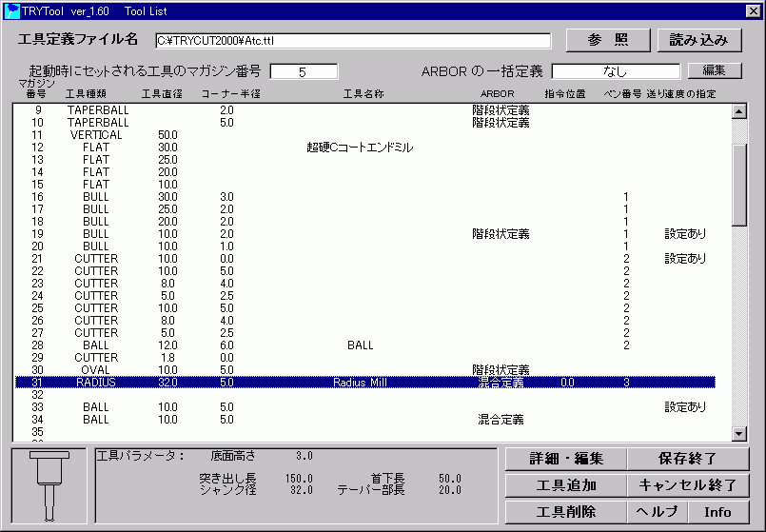Click 保存終了 to save and exit
The width and height of the screenshot is (766, 532).
(687, 459)
